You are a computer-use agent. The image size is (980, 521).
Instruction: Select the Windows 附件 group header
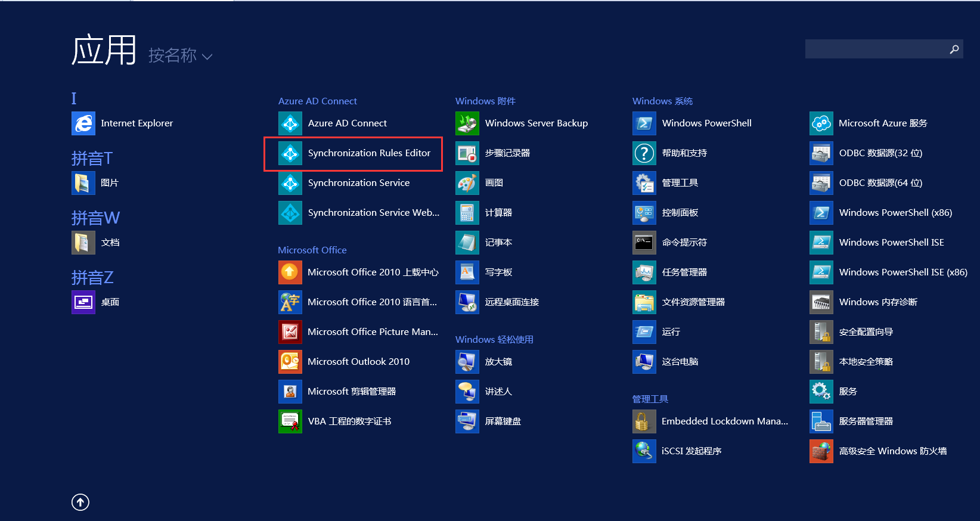coord(485,101)
